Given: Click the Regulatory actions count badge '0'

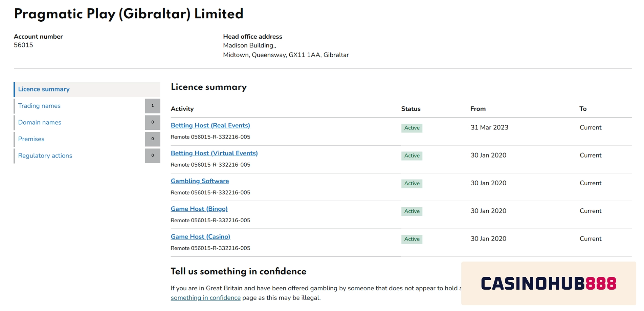Looking at the screenshot, I should click(153, 155).
